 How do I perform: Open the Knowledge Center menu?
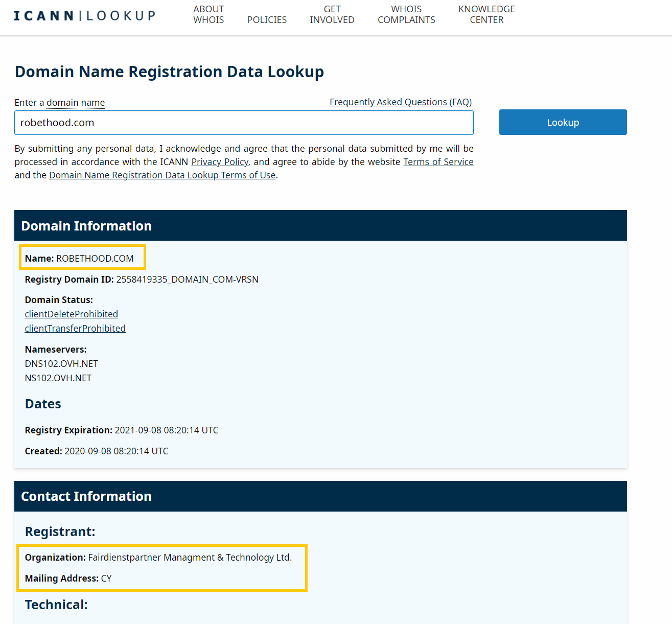(x=486, y=14)
